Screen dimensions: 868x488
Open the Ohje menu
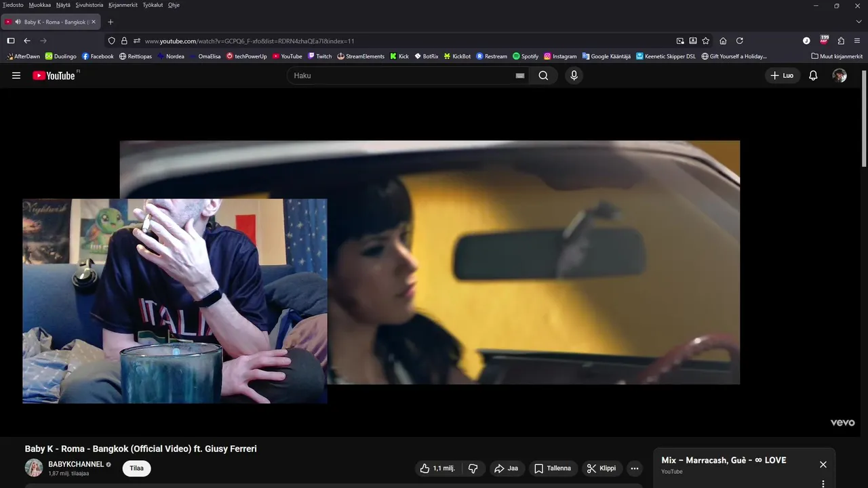174,5
